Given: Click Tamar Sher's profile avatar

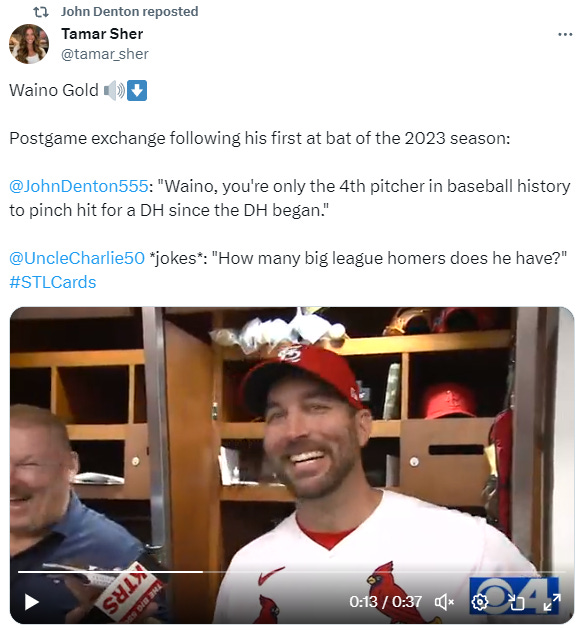Looking at the screenshot, I should [29, 44].
